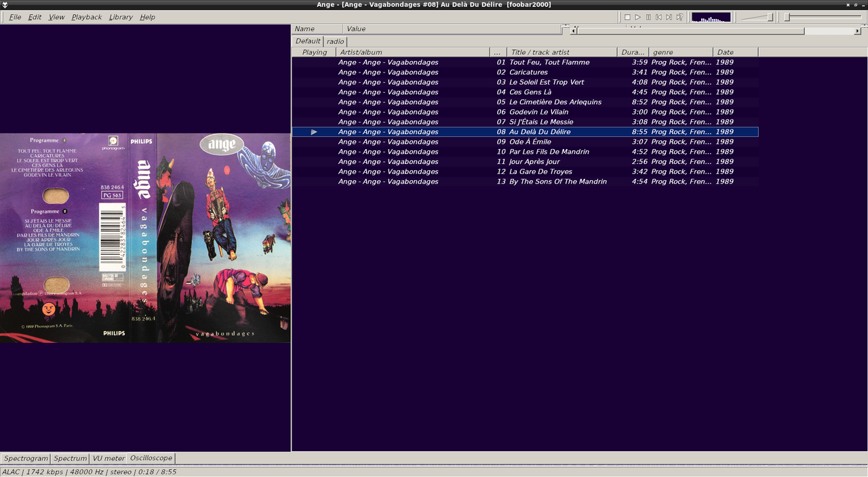Switch to the Oscilloscope tab
868x477 pixels.
click(151, 458)
